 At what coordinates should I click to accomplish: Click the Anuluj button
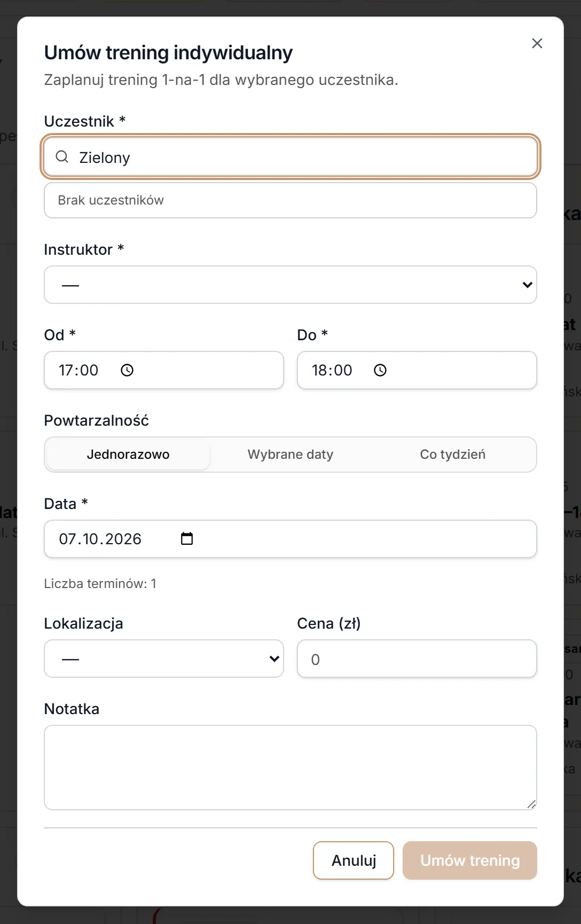(354, 860)
